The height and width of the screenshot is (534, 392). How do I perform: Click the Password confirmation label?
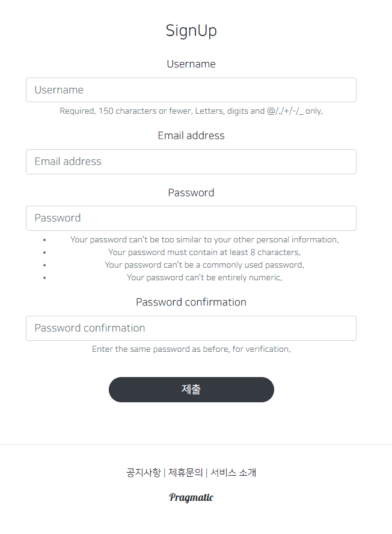[x=191, y=302]
